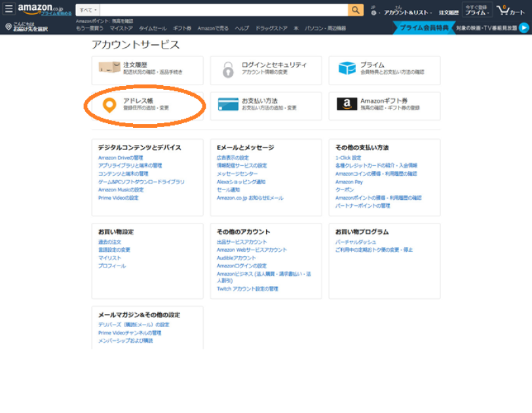This screenshot has height=413, width=532.
Task: Select ギフト券 in the navigation bar
Action: [182, 29]
